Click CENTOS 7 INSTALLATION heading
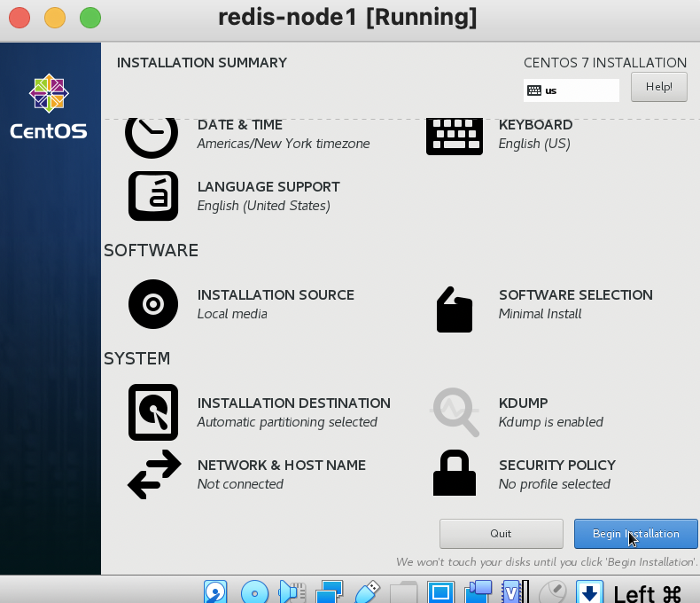The width and height of the screenshot is (700, 603). (605, 63)
